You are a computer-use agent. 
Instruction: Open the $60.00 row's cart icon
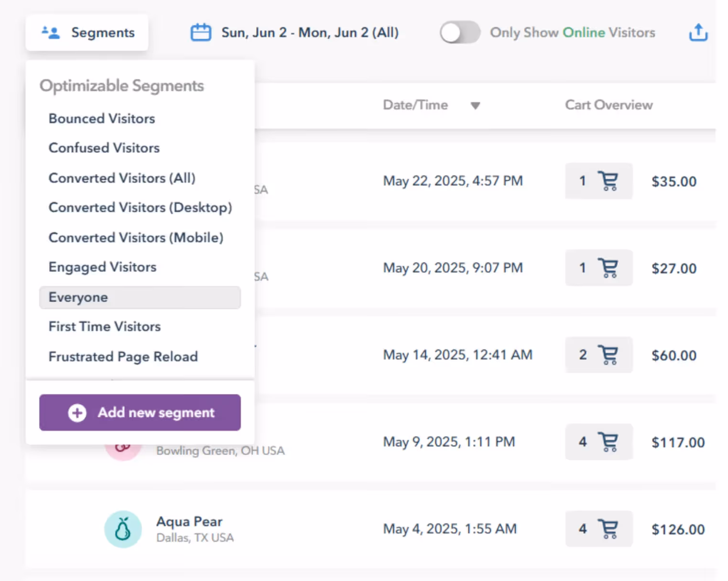[608, 355]
